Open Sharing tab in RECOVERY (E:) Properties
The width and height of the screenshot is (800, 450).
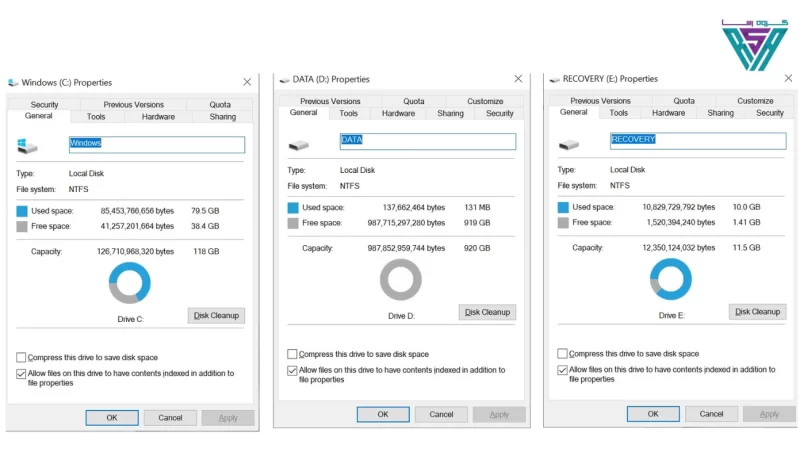click(720, 113)
